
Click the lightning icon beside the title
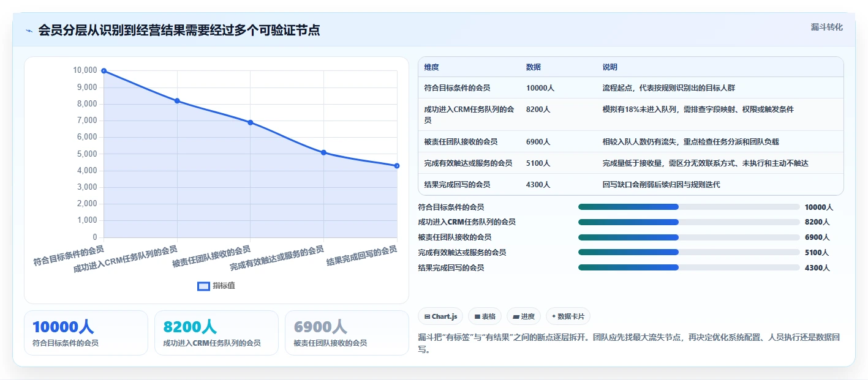coord(29,31)
